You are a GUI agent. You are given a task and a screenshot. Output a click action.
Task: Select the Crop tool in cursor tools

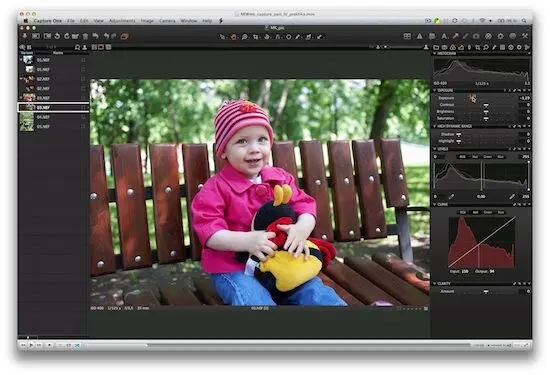pyautogui.click(x=256, y=36)
